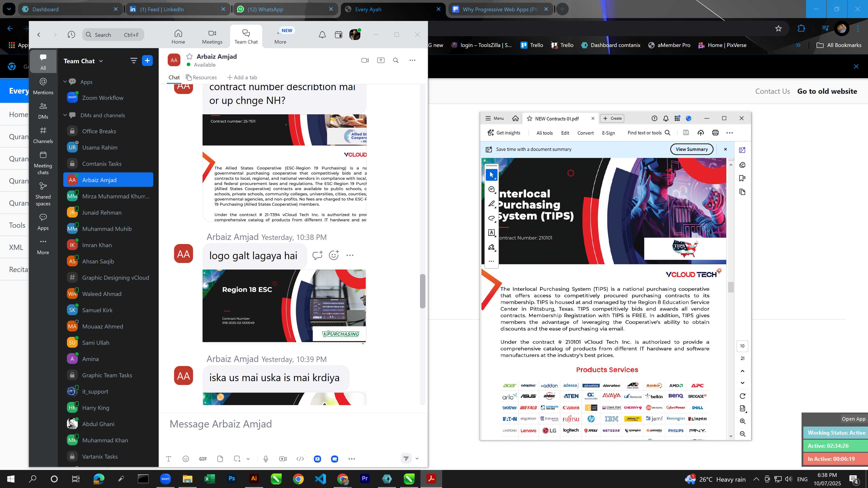Click the Acrobat document scrollbar thumb
The image size is (868, 488).
tap(731, 287)
